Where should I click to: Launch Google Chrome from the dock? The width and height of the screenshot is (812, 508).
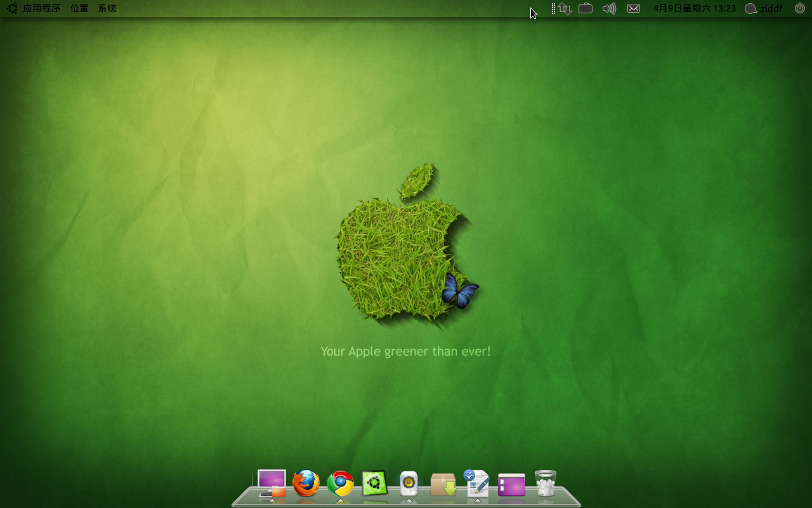(341, 484)
